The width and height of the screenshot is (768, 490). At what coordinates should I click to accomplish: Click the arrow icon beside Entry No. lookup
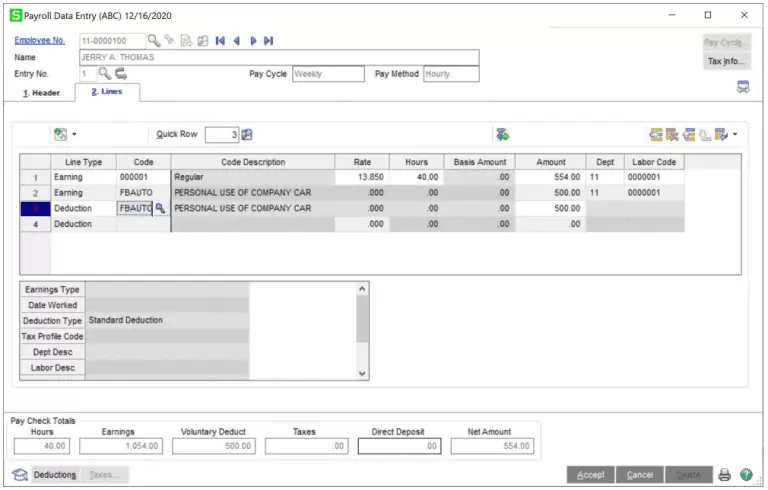tap(121, 74)
